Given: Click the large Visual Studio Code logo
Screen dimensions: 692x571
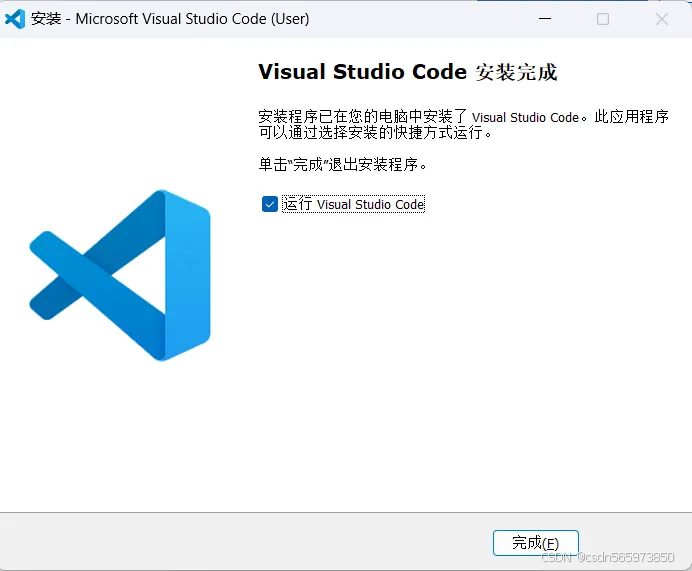Looking at the screenshot, I should pyautogui.click(x=120, y=275).
